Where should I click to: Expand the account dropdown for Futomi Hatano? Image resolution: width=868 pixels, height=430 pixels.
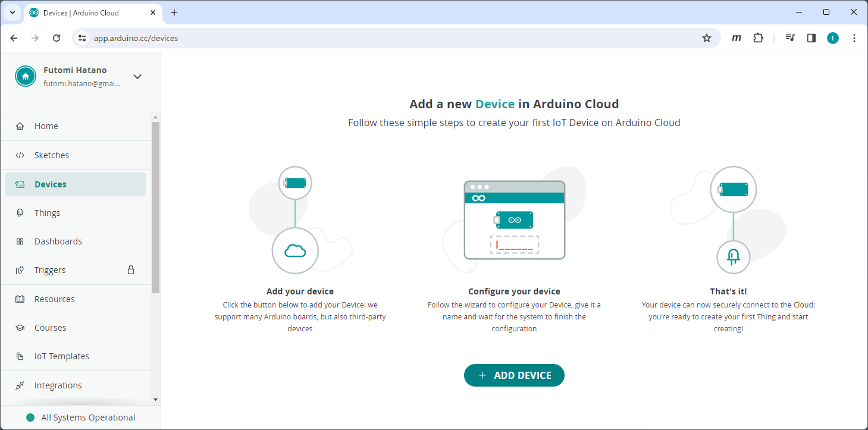click(x=137, y=76)
